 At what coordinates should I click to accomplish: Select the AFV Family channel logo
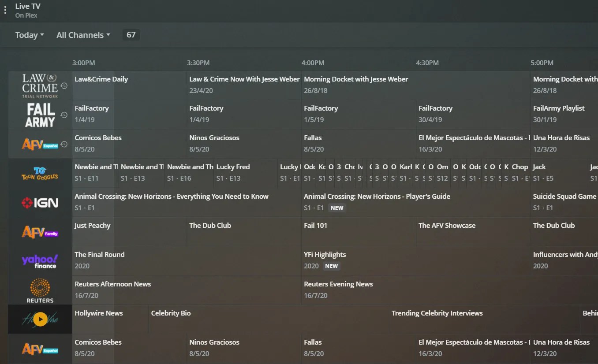(40, 232)
